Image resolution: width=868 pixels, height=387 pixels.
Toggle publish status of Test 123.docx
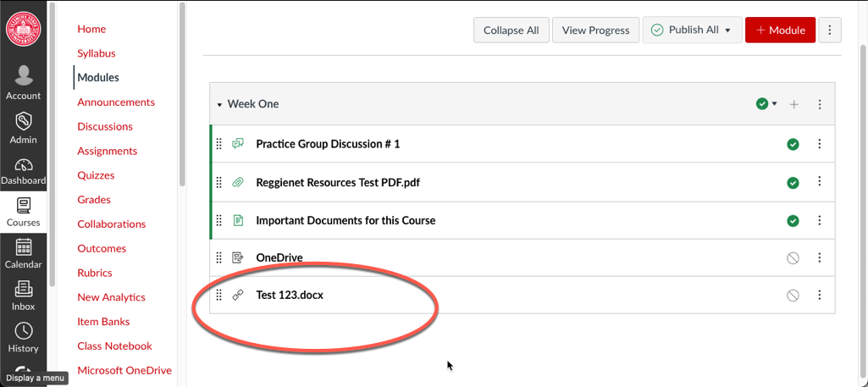coord(793,296)
